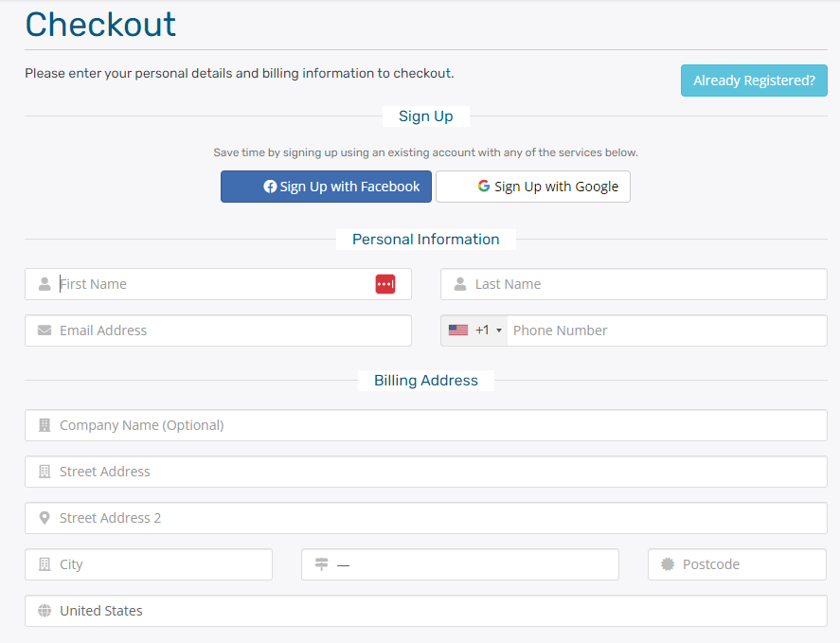Click the building icon in Company Name field
The height and width of the screenshot is (643, 840).
coord(45,424)
